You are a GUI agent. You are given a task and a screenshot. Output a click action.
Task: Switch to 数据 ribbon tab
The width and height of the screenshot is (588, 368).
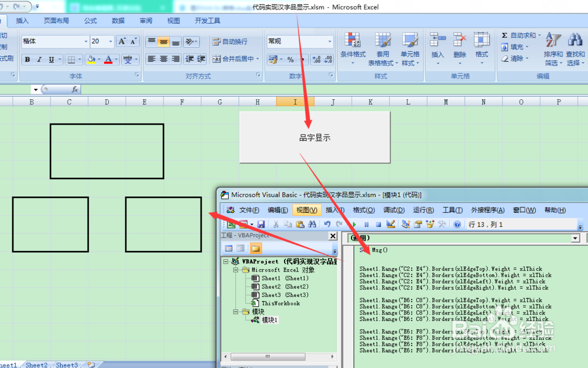[118, 21]
